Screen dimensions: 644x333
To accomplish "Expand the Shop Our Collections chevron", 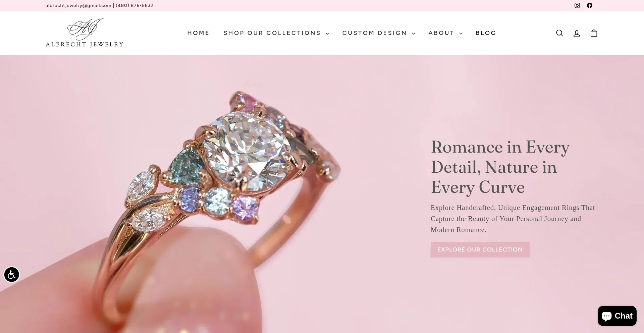I will click(x=327, y=34).
